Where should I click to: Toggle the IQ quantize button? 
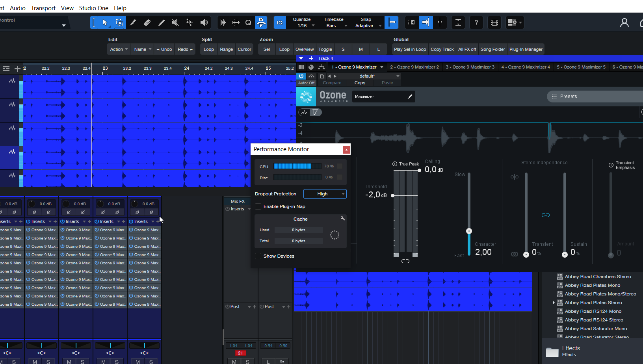pos(280,22)
